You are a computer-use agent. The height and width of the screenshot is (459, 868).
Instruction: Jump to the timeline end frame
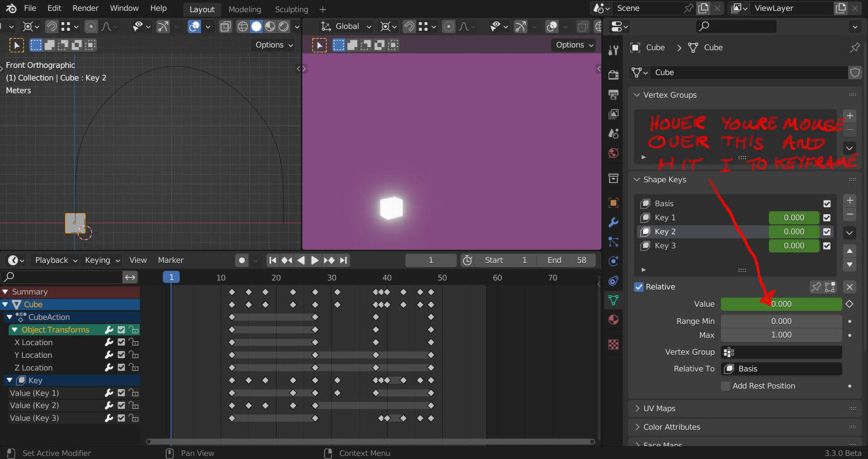pos(343,260)
